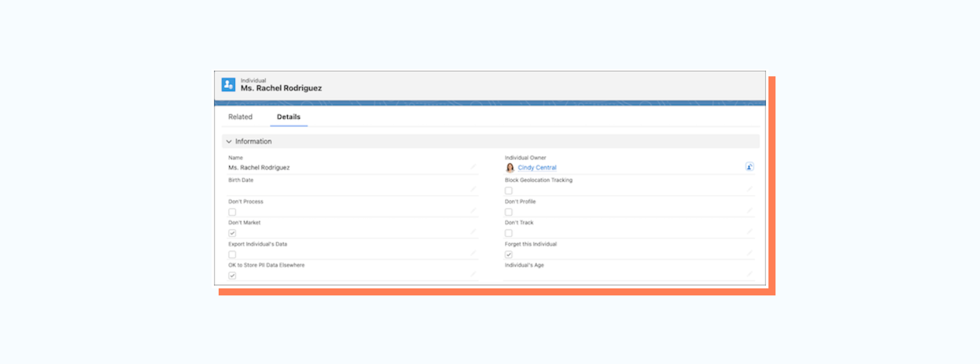980x364 pixels.
Task: Click the edit pencil for Don't Track
Action: click(749, 231)
